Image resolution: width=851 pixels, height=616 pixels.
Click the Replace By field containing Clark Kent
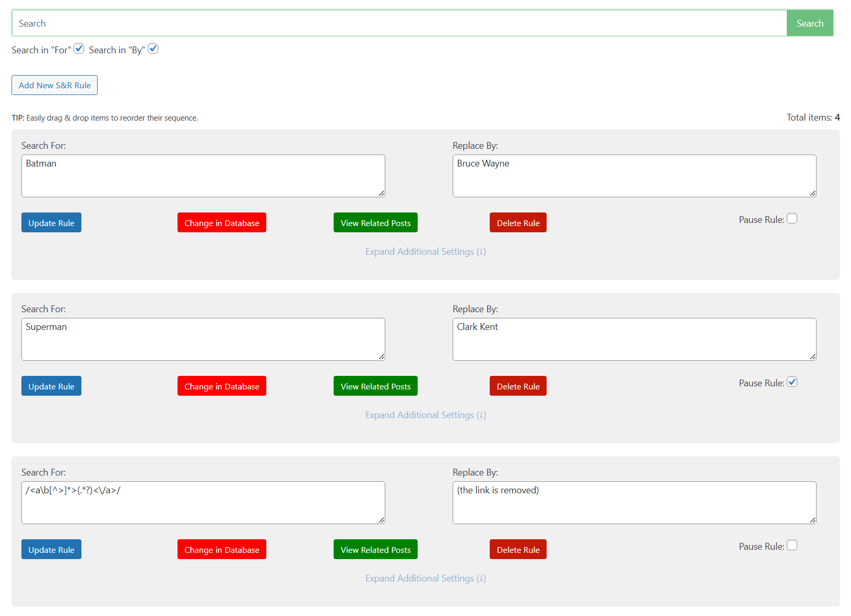634,339
